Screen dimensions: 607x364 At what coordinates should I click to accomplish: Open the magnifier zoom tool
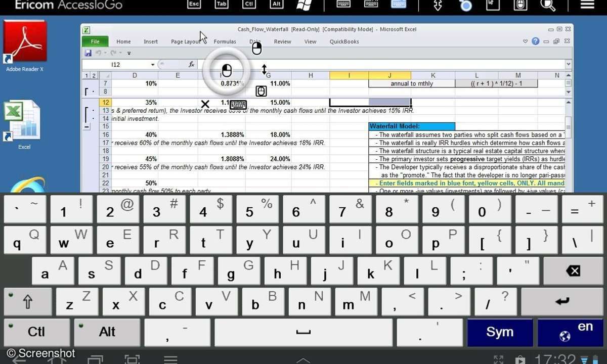tap(548, 5)
